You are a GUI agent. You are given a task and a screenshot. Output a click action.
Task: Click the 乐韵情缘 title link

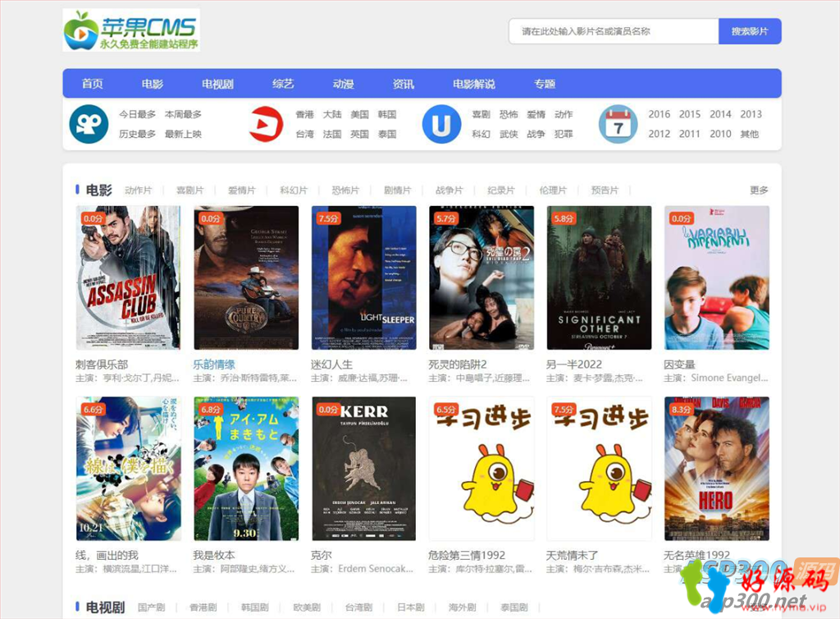pyautogui.click(x=214, y=365)
